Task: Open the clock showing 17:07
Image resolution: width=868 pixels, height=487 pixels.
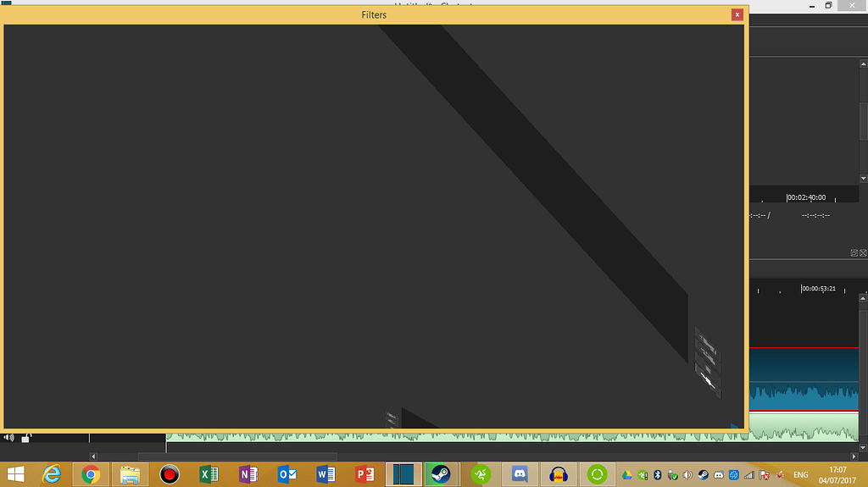Action: pos(837,475)
